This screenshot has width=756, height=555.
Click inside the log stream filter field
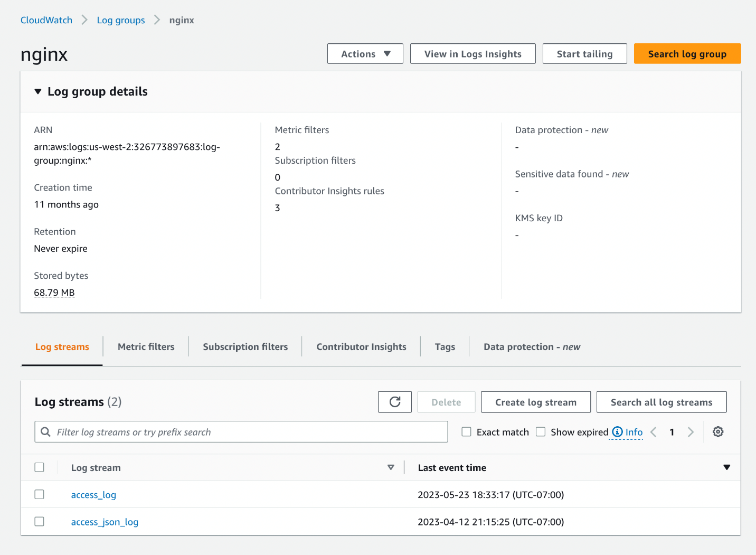pyautogui.click(x=211, y=431)
